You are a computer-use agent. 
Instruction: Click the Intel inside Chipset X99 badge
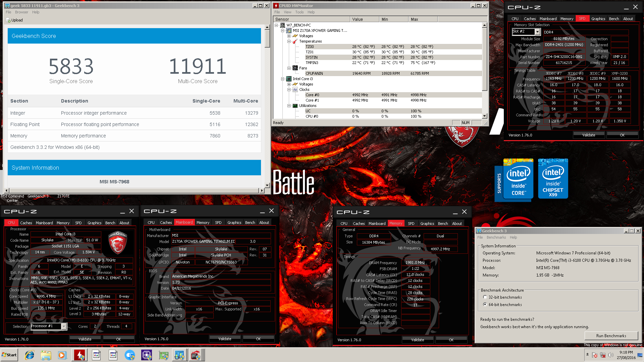click(x=553, y=179)
